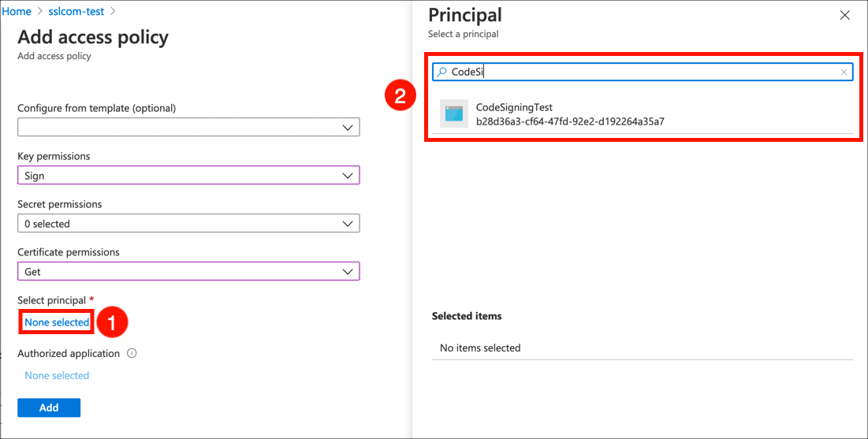The height and width of the screenshot is (439, 868).
Task: Go to Home breadcrumb
Action: point(17,12)
